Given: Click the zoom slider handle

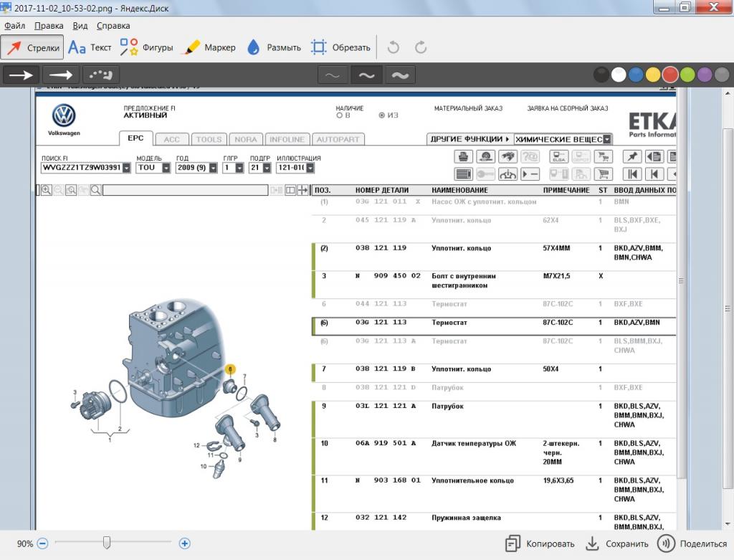Looking at the screenshot, I should (107, 543).
